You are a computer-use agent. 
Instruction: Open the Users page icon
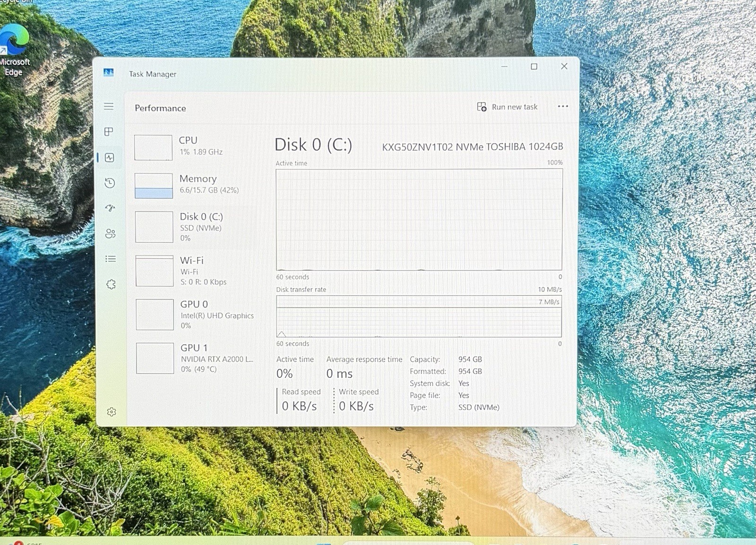coord(111,234)
